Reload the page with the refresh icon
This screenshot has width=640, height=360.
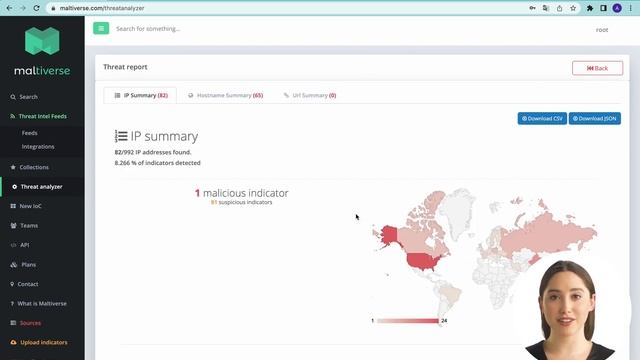[36, 8]
